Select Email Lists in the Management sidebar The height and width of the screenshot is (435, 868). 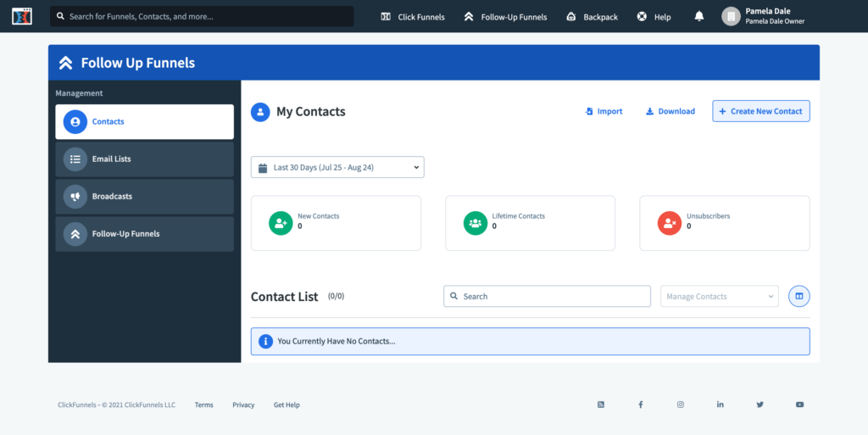144,159
